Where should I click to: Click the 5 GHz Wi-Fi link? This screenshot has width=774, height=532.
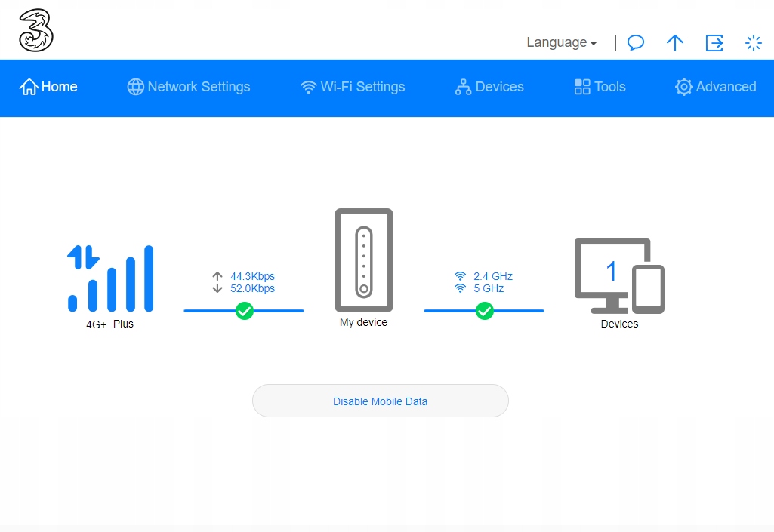tap(488, 288)
